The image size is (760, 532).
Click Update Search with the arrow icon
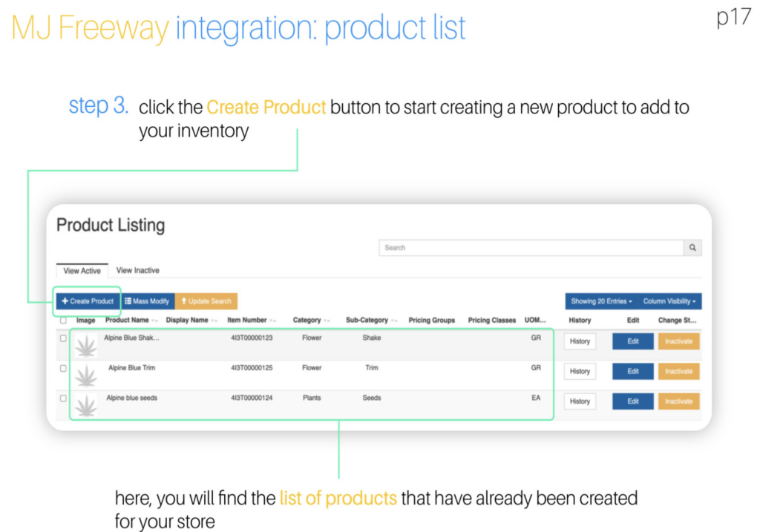pyautogui.click(x=206, y=301)
